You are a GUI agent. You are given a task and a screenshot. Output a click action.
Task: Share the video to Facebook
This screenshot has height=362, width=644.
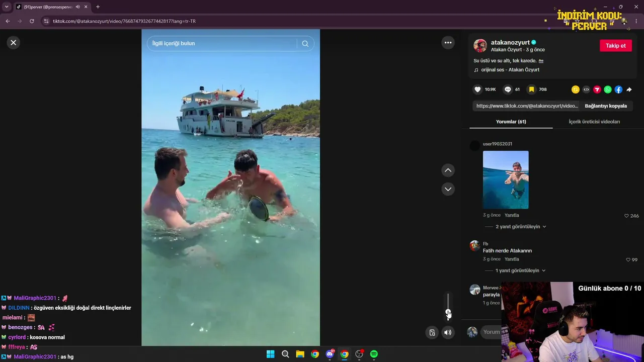[x=618, y=89]
